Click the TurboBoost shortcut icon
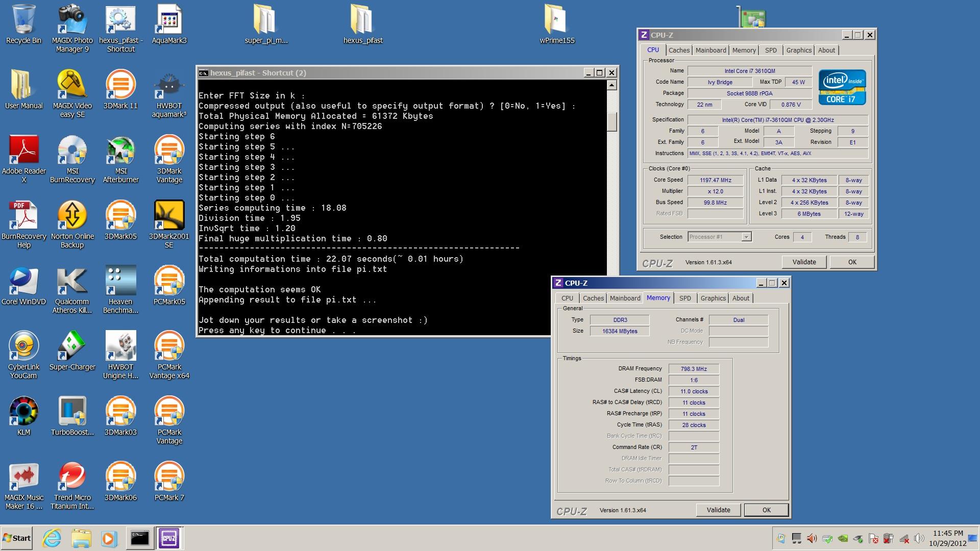Viewport: 980px width, 551px height. 72,417
